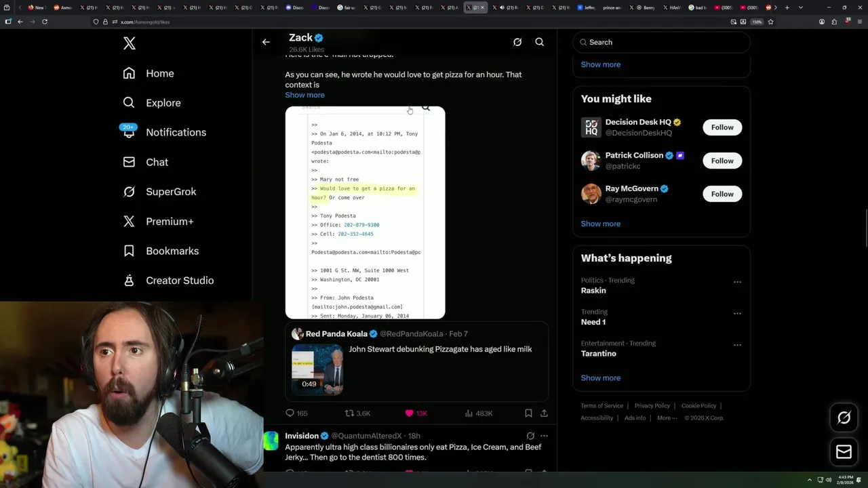Image resolution: width=868 pixels, height=488 pixels.
Task: Click the X search input field
Action: point(661,42)
